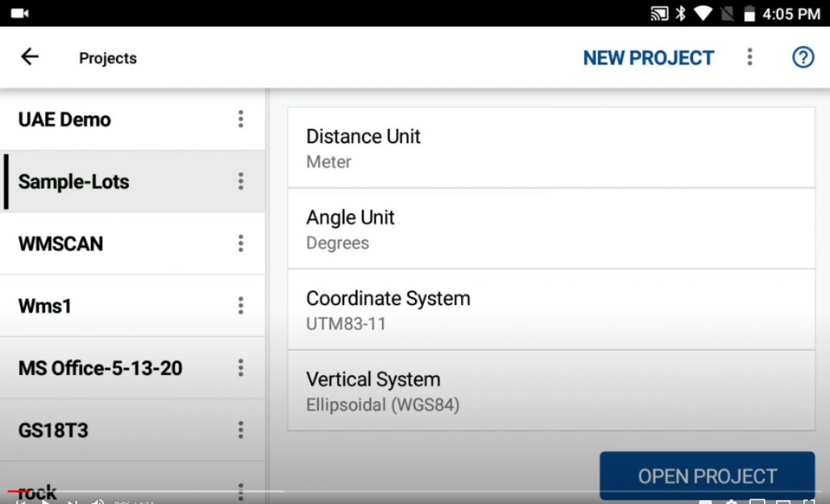The width and height of the screenshot is (830, 504).
Task: Change the Vertical System setting
Action: click(550, 390)
